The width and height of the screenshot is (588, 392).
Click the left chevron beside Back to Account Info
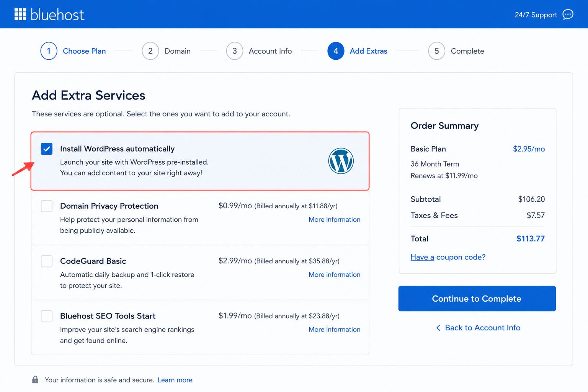point(438,328)
